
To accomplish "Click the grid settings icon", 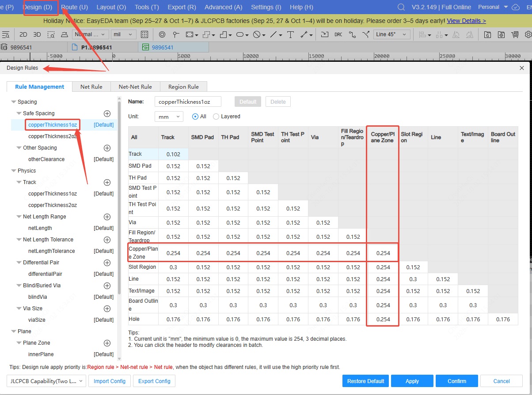I will pos(144,34).
